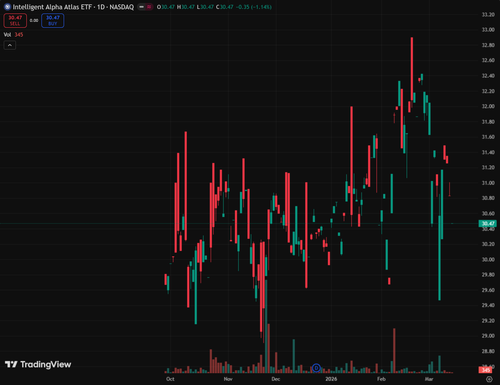Click the BUY 30.47 button
The image size is (500, 385).
click(53, 21)
